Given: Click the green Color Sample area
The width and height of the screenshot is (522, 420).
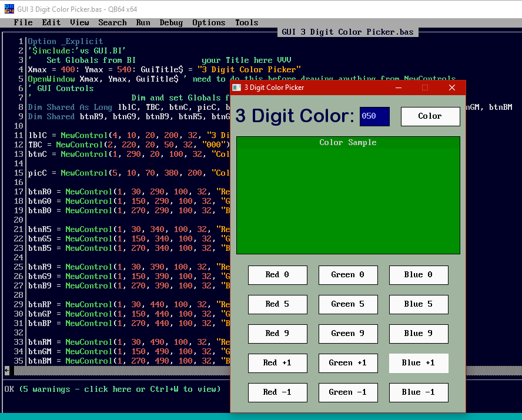Looking at the screenshot, I should tap(348, 195).
